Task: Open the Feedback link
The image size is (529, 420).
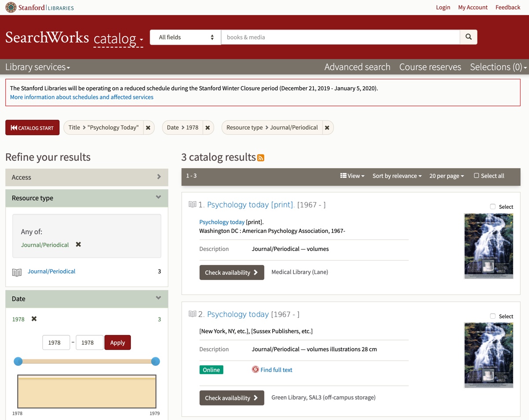Action: coord(508,7)
